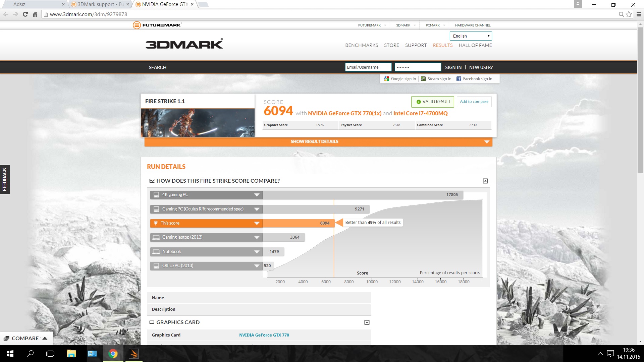The height and width of the screenshot is (362, 644).
Task: Click the Chrome user profile icon
Action: [x=578, y=4]
